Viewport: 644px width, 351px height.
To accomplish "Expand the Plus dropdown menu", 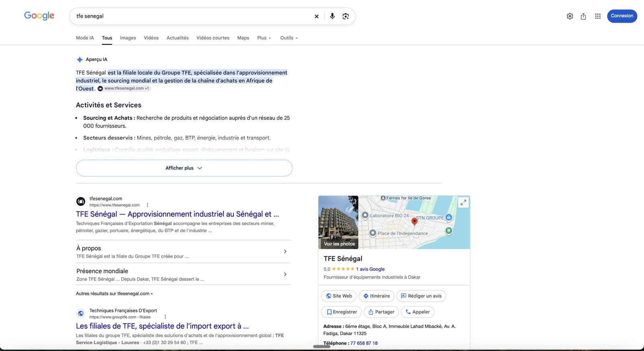I will click(x=264, y=38).
